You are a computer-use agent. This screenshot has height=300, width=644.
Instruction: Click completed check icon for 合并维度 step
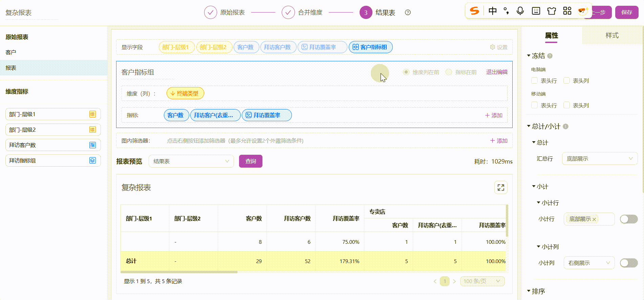click(x=288, y=13)
